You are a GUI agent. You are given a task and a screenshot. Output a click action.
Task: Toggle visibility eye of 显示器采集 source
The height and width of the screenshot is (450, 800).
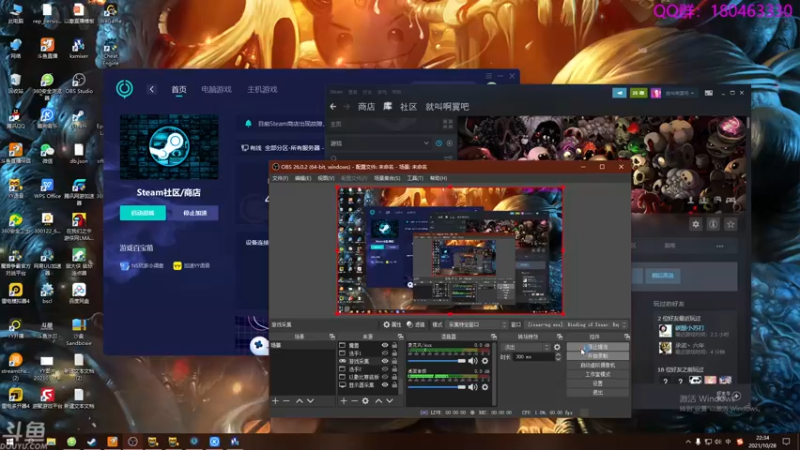(385, 385)
